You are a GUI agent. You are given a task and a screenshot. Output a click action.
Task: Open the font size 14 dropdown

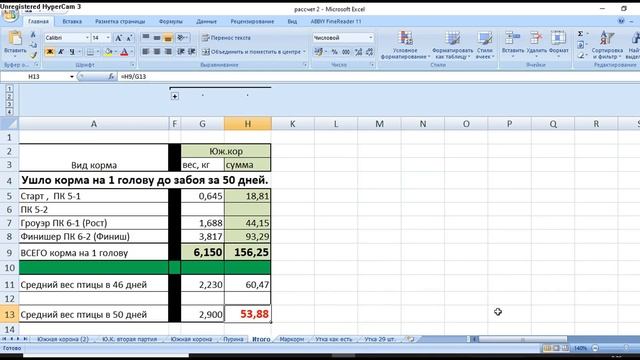click(x=108, y=38)
